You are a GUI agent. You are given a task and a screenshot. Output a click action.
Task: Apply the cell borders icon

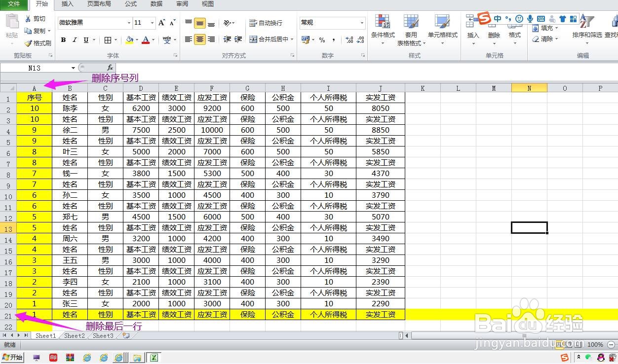[x=108, y=40]
